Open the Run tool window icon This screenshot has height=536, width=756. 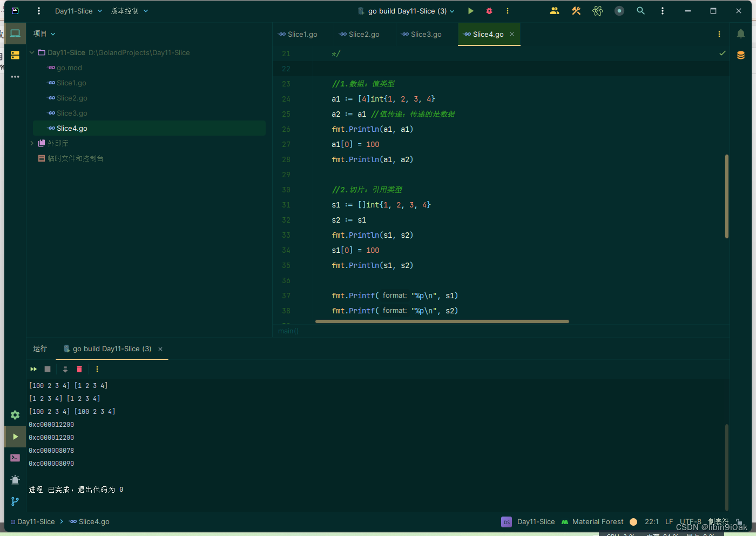point(15,437)
